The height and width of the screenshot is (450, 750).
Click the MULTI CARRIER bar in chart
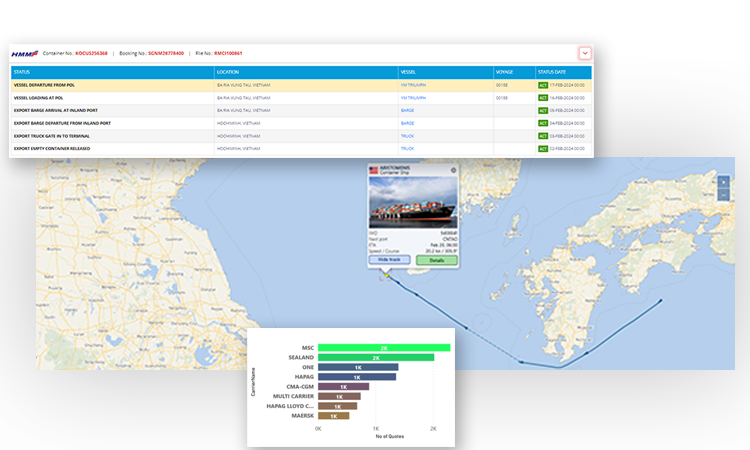pyautogui.click(x=339, y=396)
